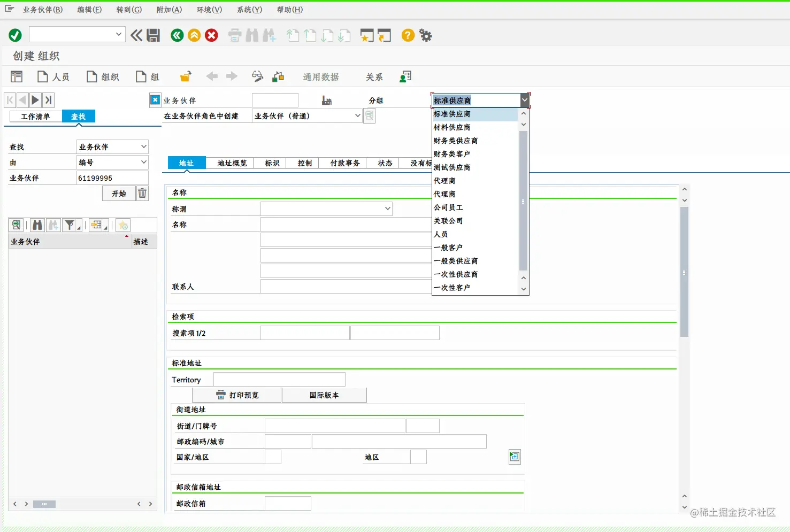790x532 pixels.
Task: Open the 编辑(E) menu
Action: click(x=89, y=10)
